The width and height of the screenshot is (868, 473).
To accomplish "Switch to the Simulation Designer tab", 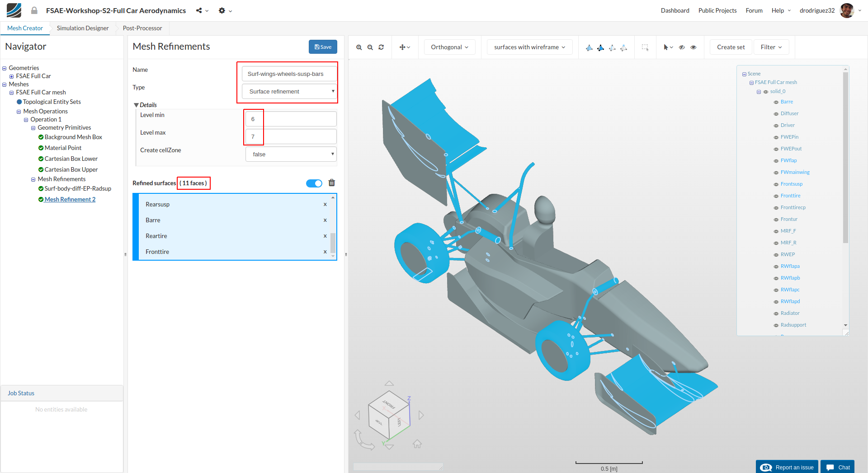I will click(83, 28).
